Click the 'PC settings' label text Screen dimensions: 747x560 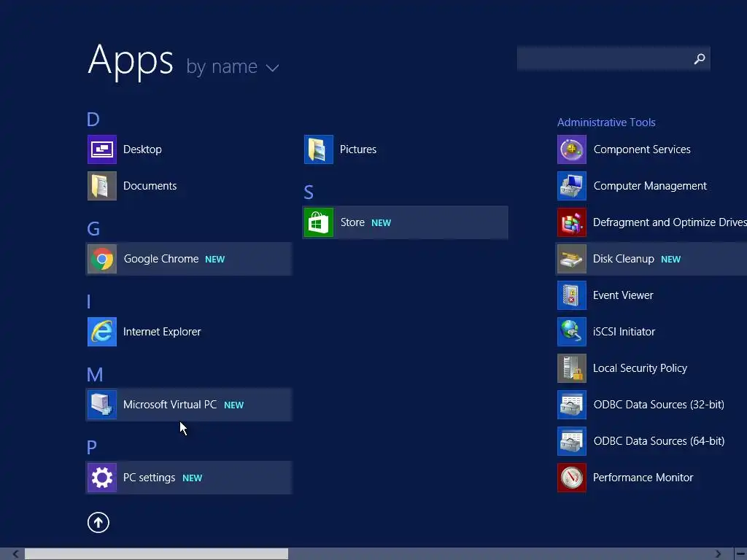point(149,478)
